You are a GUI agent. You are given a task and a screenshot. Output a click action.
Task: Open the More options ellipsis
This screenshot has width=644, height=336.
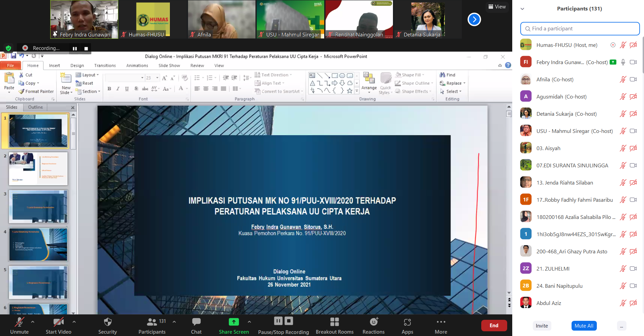tap(441, 322)
